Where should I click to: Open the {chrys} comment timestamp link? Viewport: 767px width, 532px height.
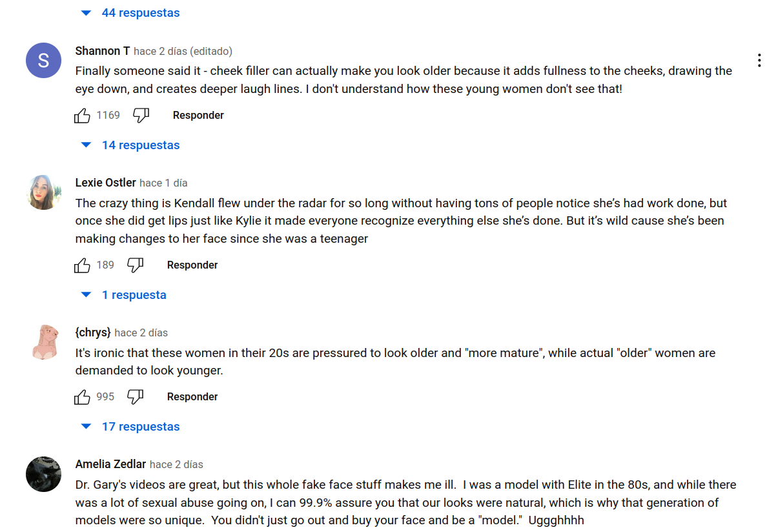click(x=141, y=333)
